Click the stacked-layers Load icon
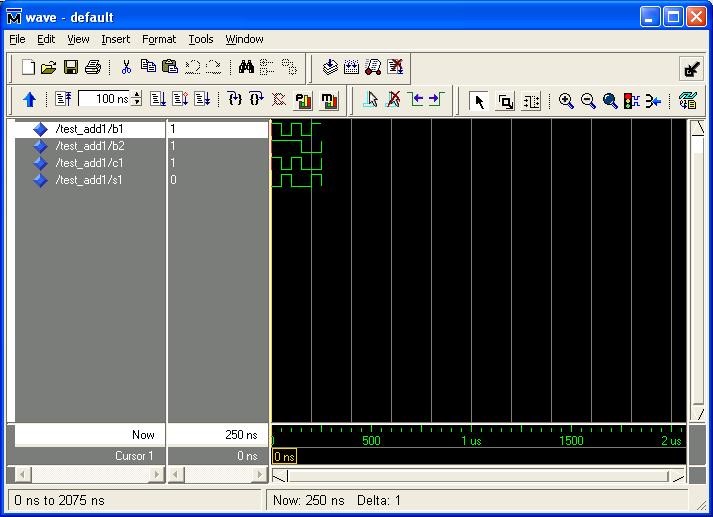This screenshot has width=713, height=517. click(x=330, y=67)
